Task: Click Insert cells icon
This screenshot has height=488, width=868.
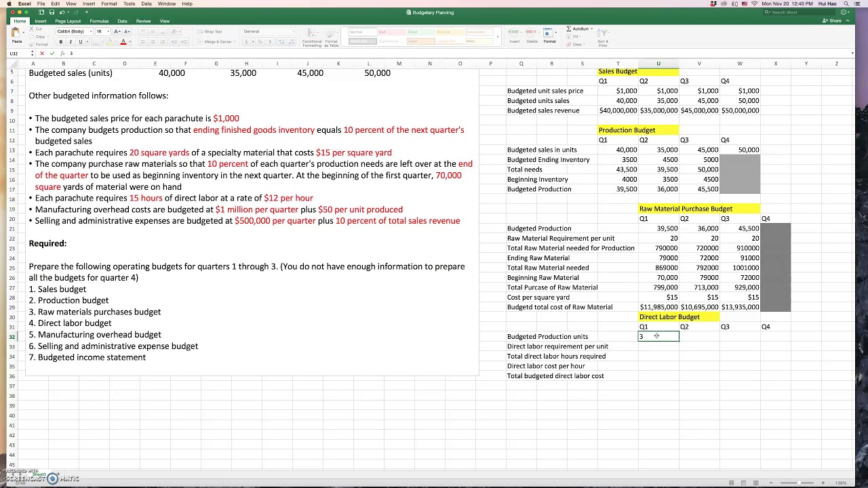Action: pos(513,32)
